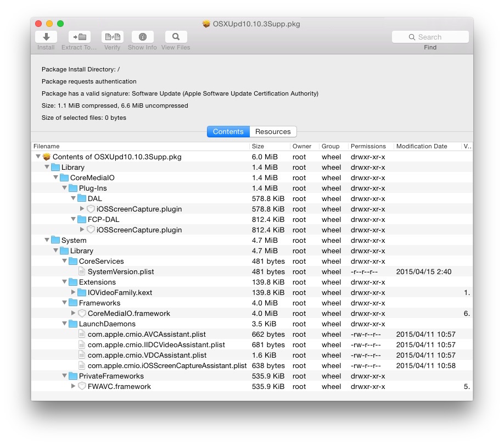Click the CoreServices folder icon
This screenshot has width=504, height=445.
tap(73, 261)
